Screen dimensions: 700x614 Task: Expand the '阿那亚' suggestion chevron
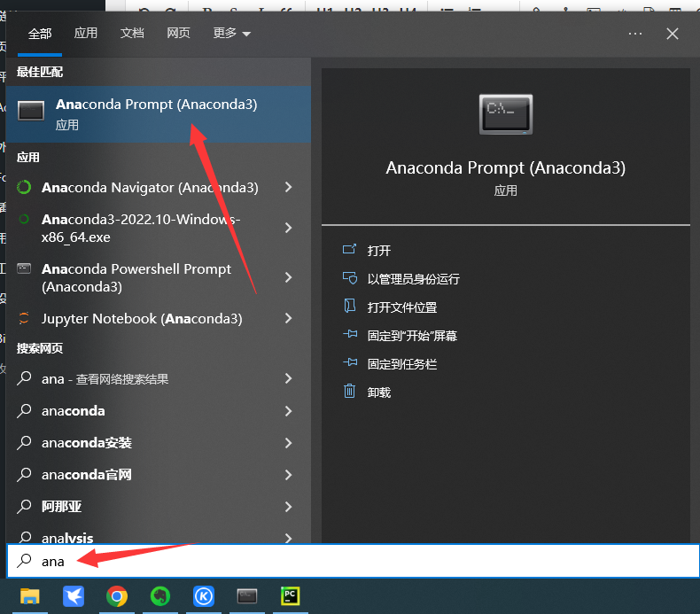point(288,507)
